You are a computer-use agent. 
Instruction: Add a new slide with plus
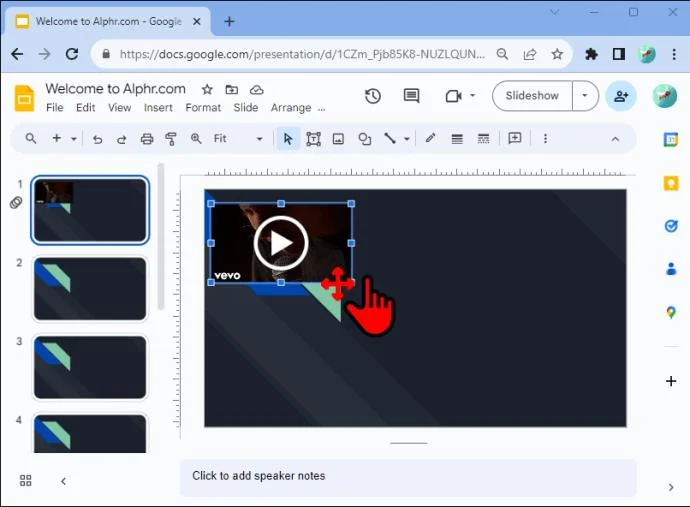(x=56, y=139)
